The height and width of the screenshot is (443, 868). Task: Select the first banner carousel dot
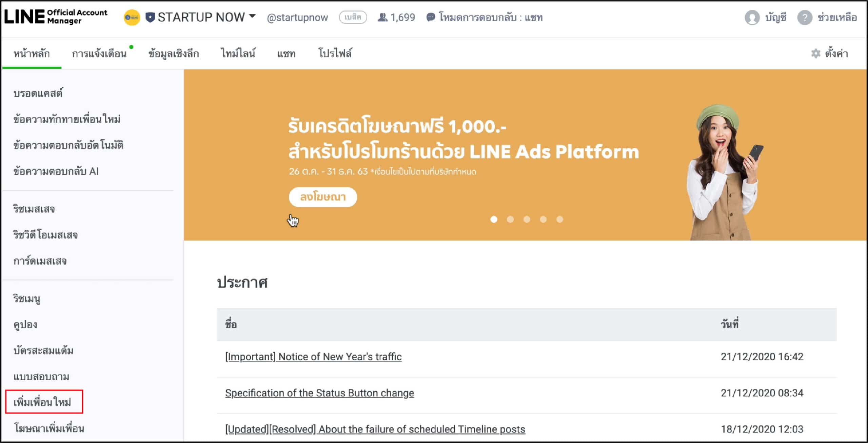(494, 219)
